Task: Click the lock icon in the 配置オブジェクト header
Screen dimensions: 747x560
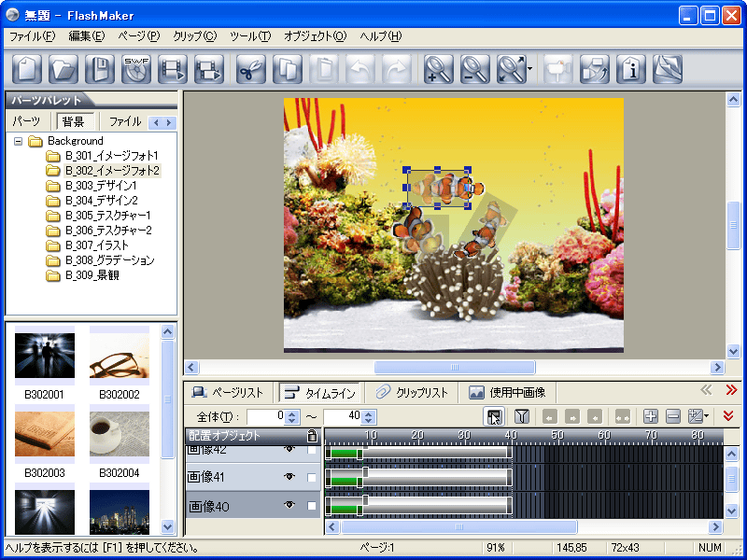Action: [x=312, y=435]
